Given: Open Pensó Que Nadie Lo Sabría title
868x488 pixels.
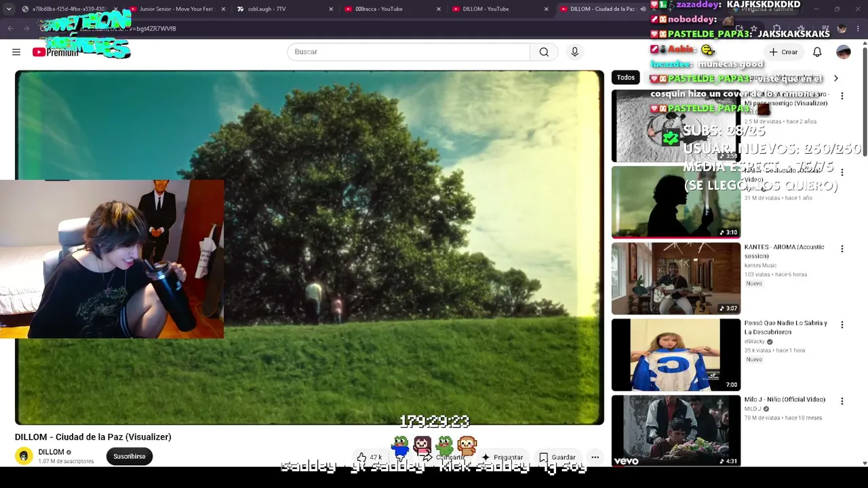Looking at the screenshot, I should click(x=786, y=327).
